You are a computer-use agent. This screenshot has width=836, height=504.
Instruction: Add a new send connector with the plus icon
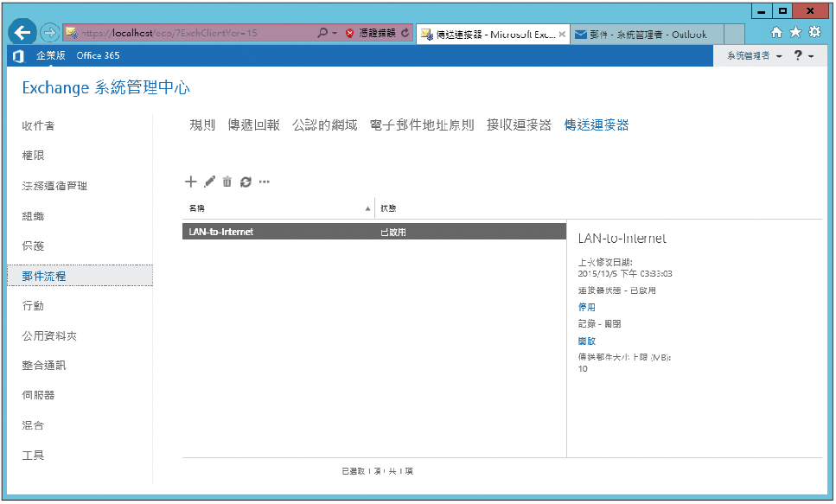pyautogui.click(x=191, y=182)
